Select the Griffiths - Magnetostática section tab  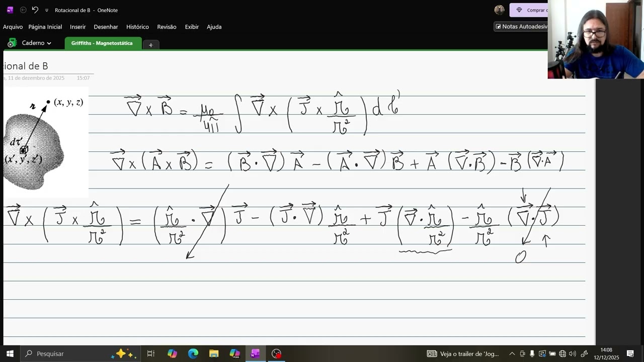pos(102,43)
